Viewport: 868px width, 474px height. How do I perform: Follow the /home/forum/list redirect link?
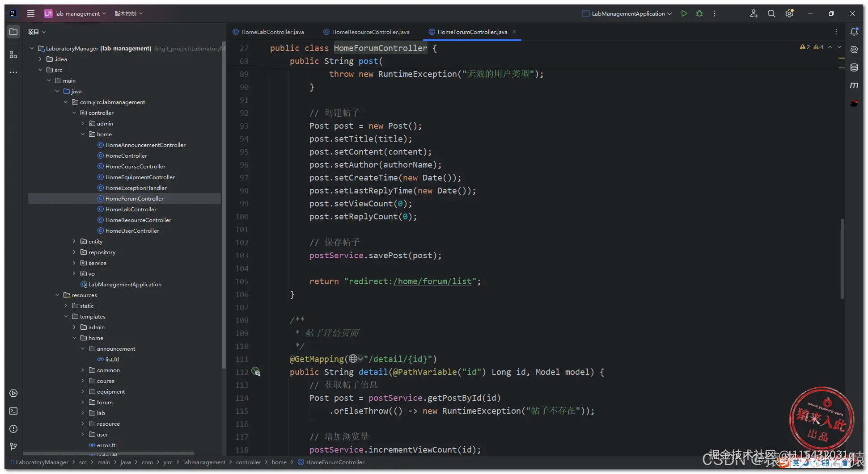pyautogui.click(x=432, y=281)
